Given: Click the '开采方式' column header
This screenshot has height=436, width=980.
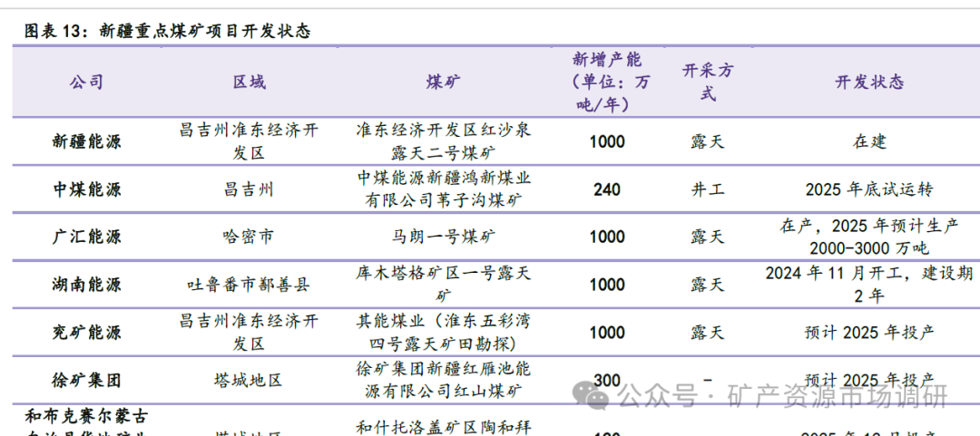Looking at the screenshot, I should point(708,82).
